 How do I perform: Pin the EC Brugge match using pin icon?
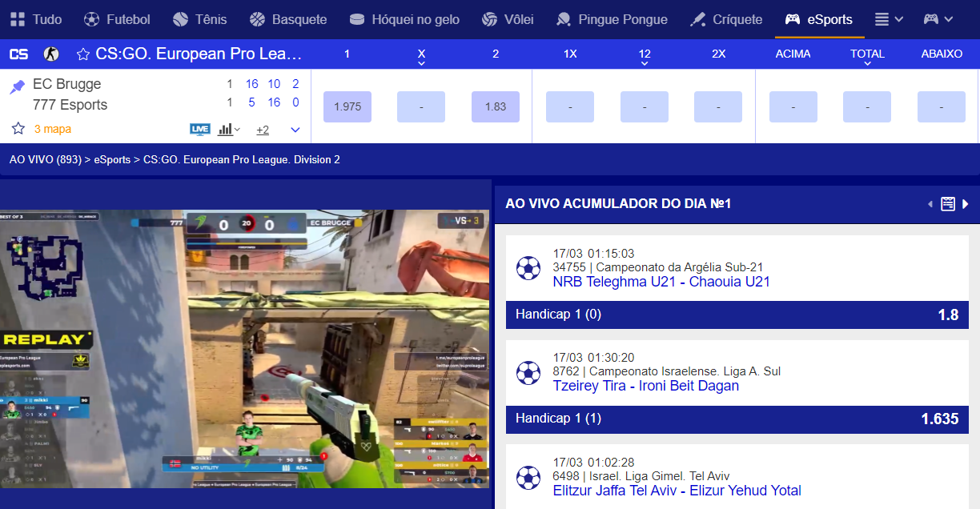16,86
